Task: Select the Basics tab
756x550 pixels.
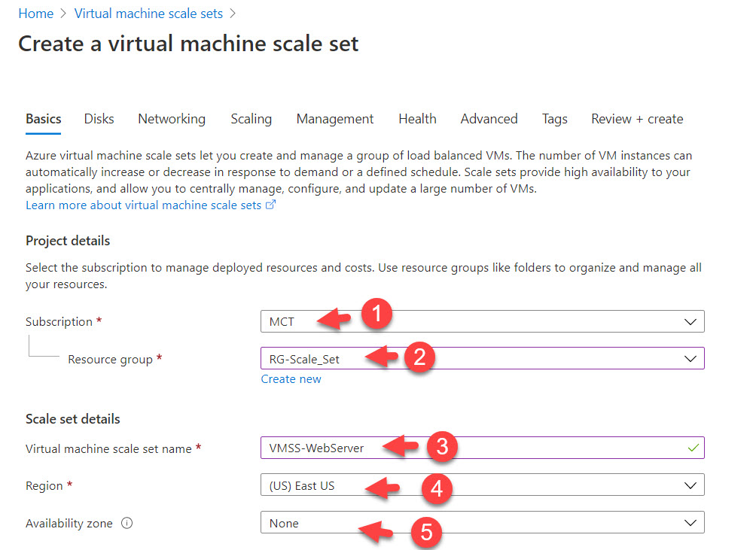Action: [44, 119]
